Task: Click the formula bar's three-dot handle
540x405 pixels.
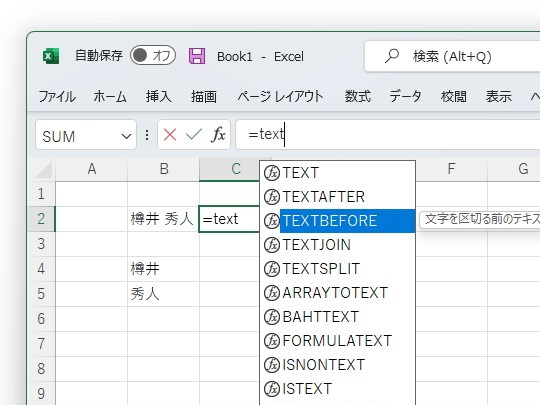Action: [147, 135]
